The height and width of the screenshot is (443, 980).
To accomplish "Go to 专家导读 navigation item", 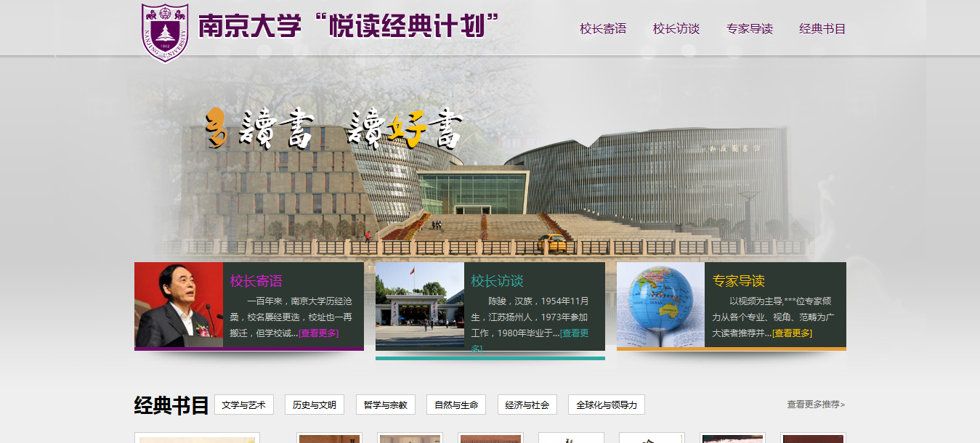I will pos(749,29).
